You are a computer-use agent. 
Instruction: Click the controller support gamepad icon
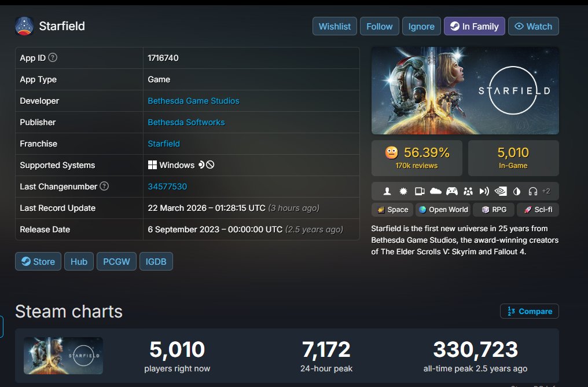pos(452,191)
